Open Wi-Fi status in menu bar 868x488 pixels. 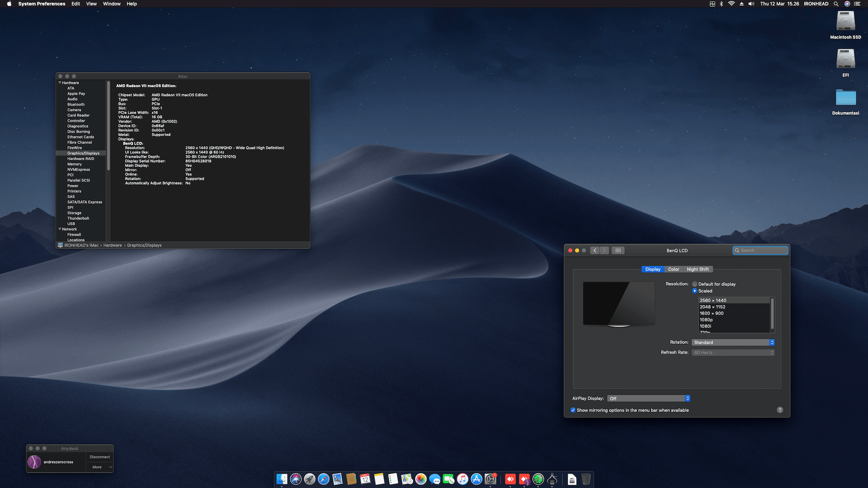(731, 4)
